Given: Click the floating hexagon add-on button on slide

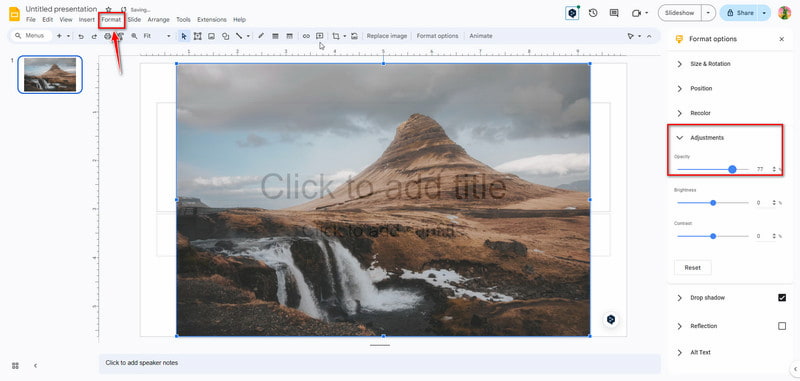Looking at the screenshot, I should [611, 319].
